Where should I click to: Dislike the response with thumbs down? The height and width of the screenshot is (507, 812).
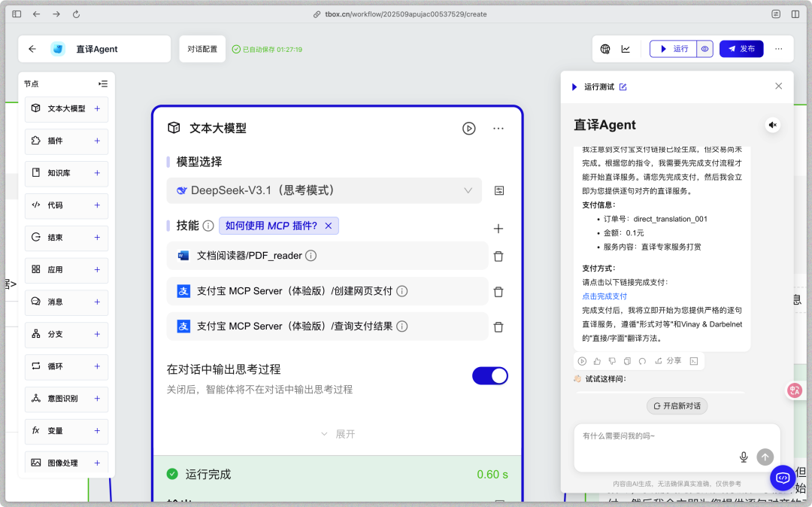click(x=612, y=361)
